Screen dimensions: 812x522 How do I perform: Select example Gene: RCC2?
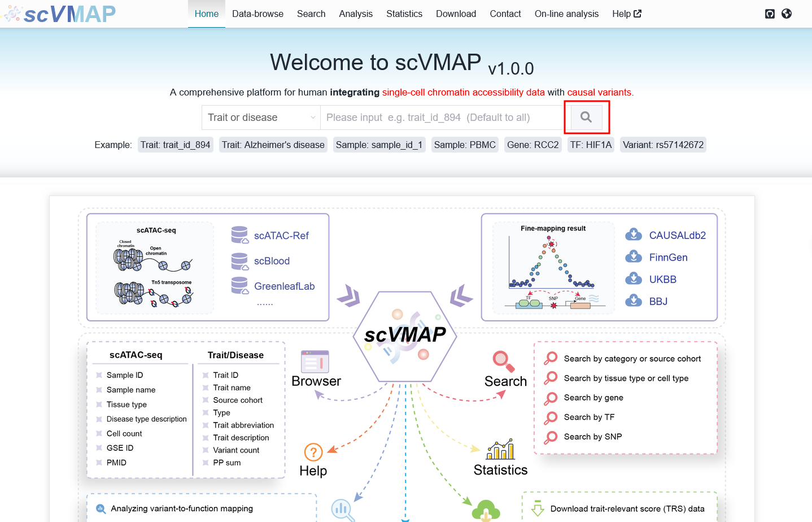pos(533,145)
